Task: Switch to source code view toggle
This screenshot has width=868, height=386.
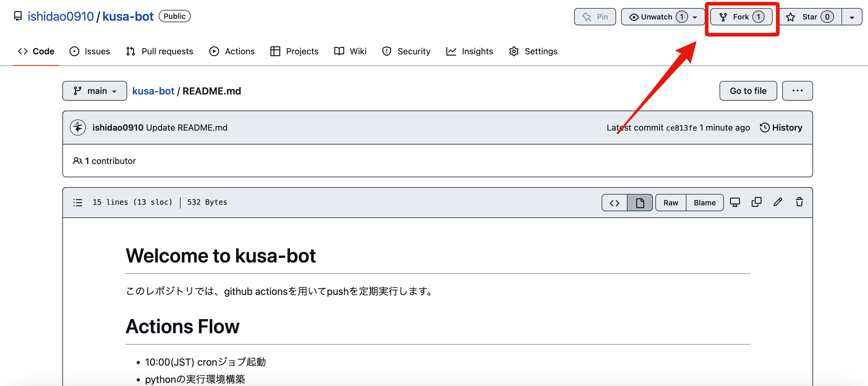Action: [614, 203]
